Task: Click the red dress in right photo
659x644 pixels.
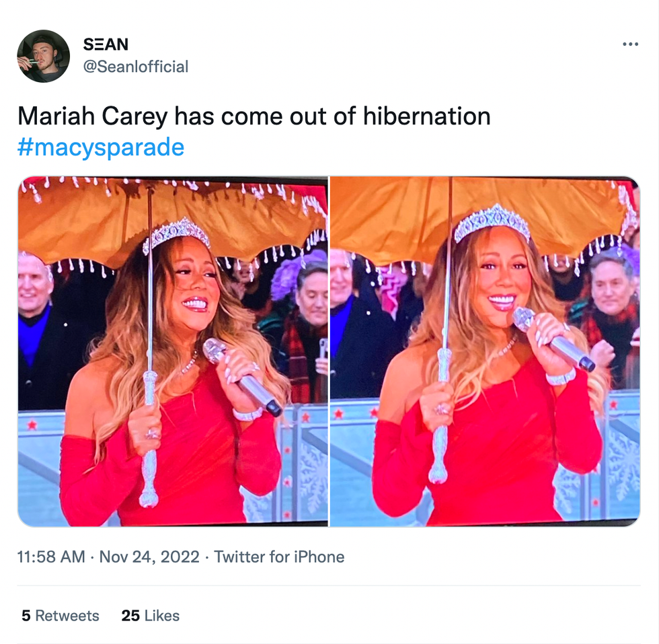Action: point(488,446)
